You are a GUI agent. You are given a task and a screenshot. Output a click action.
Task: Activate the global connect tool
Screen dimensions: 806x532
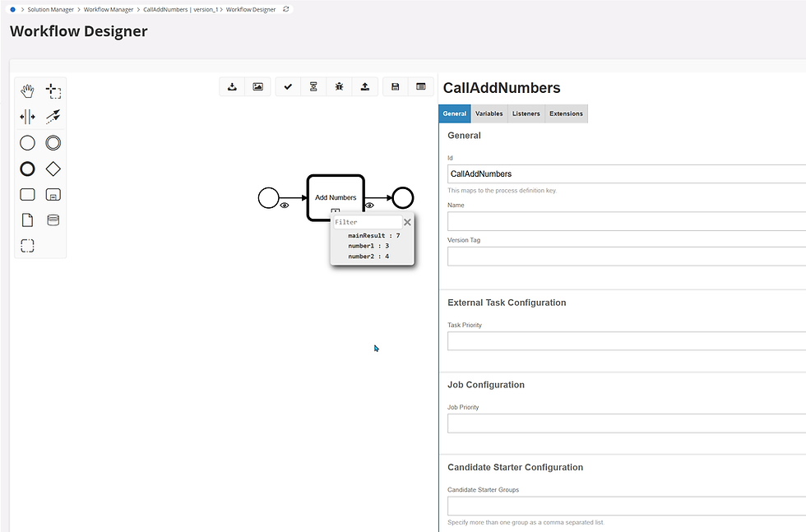[53, 117]
